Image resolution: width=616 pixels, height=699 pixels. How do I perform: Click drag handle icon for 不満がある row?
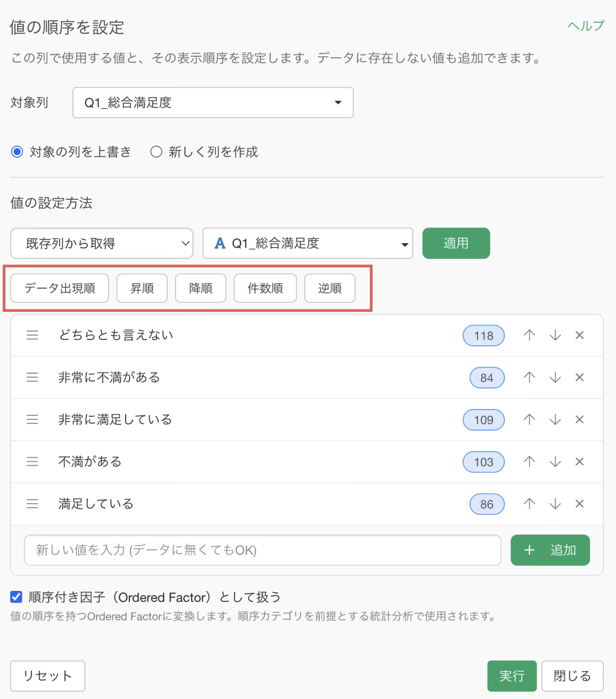pyautogui.click(x=32, y=462)
